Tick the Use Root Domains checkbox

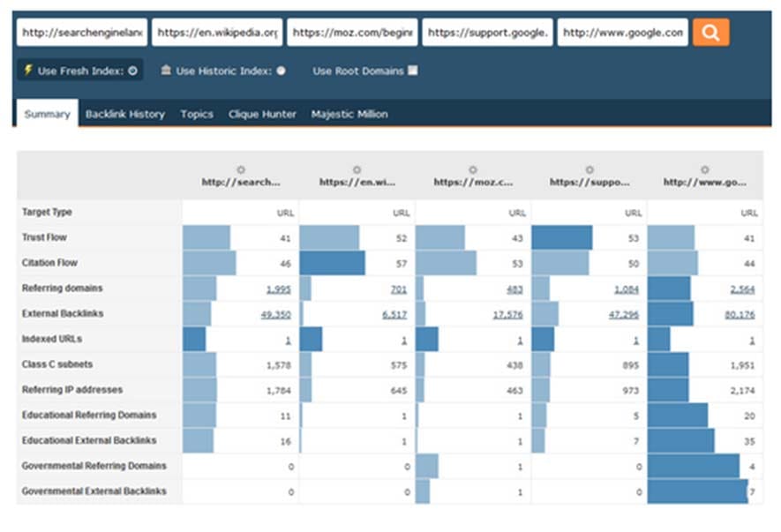(x=413, y=71)
